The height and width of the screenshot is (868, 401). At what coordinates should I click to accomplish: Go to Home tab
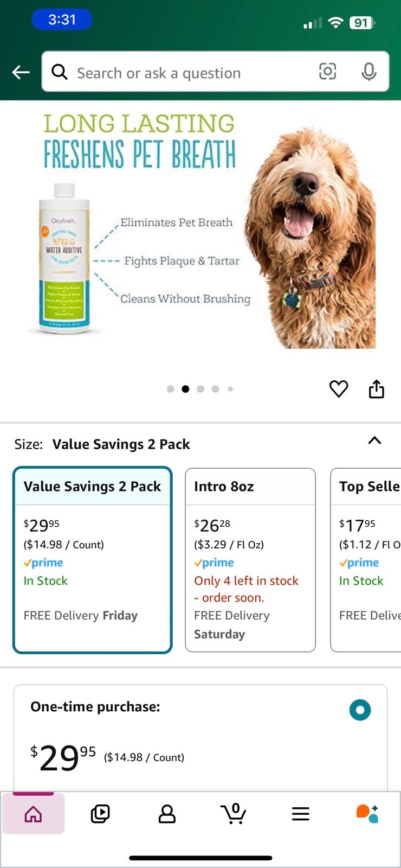(x=33, y=814)
